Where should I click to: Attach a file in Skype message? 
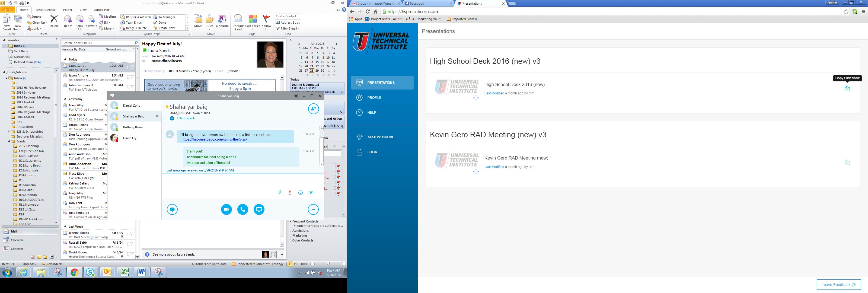coord(279,193)
